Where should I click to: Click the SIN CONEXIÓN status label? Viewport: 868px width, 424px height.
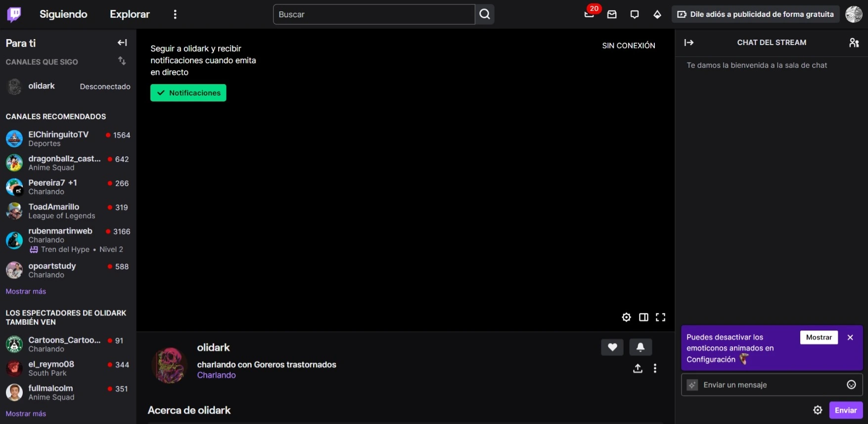[628, 46]
